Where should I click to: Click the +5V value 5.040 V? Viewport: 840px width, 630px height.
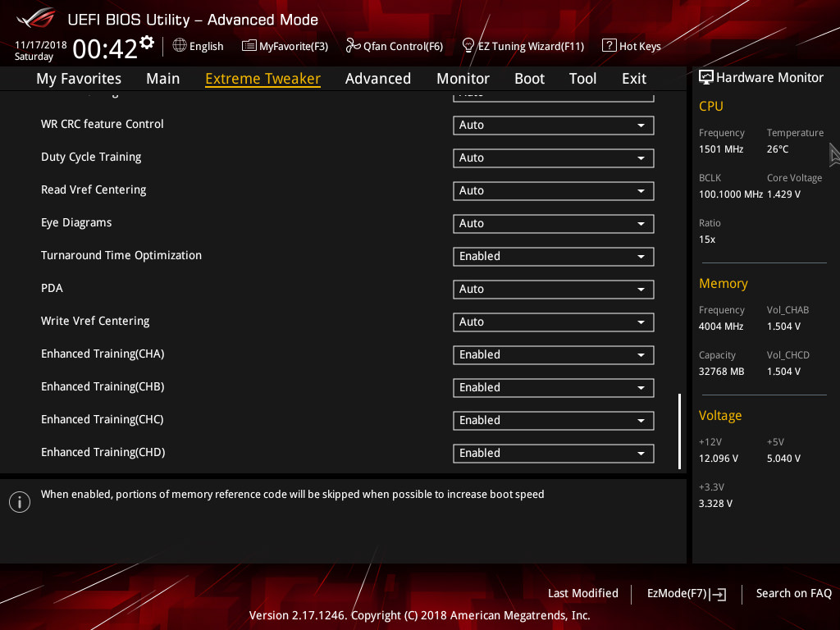[x=783, y=459]
